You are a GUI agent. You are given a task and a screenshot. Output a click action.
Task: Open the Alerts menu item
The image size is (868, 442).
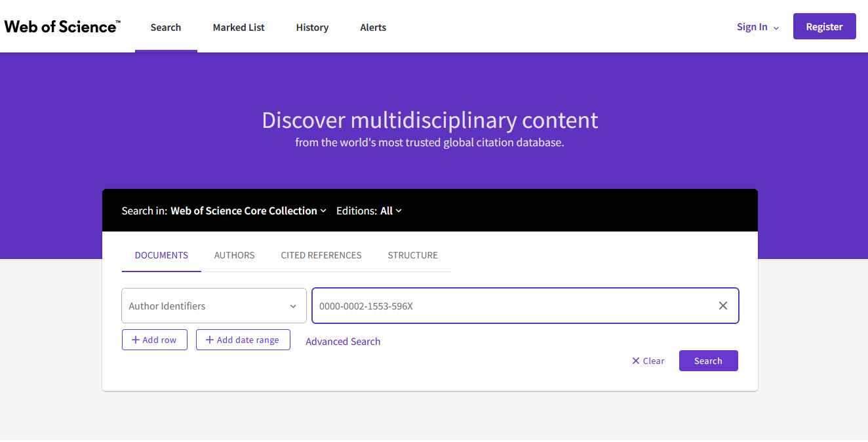[373, 28]
